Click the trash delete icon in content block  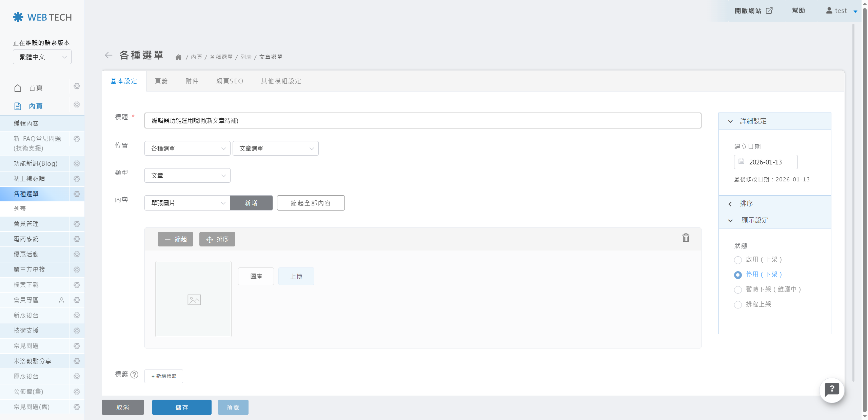(686, 238)
